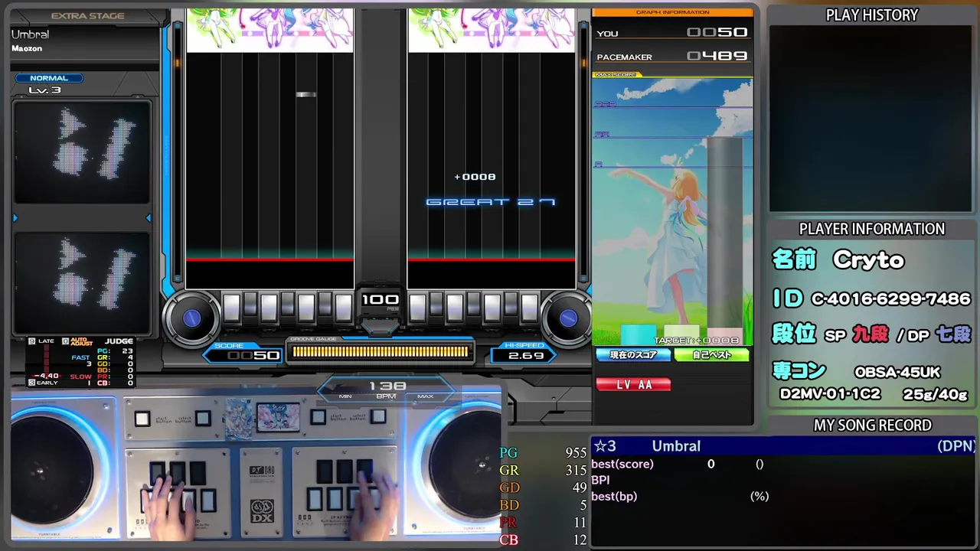Click the GRAPH INFORMATION header
The height and width of the screenshot is (551, 980).
(x=673, y=12)
